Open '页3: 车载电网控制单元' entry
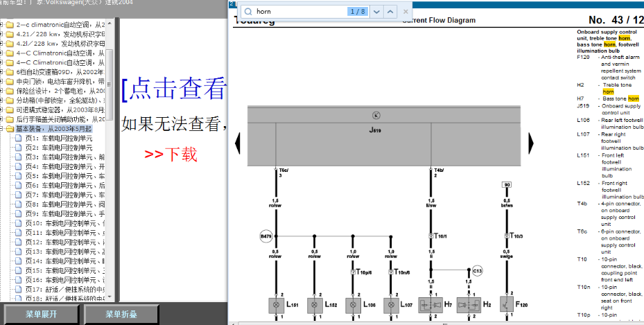 (65, 157)
